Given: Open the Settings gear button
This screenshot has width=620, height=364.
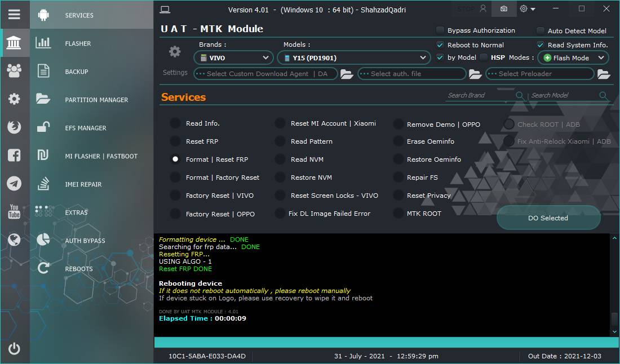Looking at the screenshot, I should coord(175,52).
